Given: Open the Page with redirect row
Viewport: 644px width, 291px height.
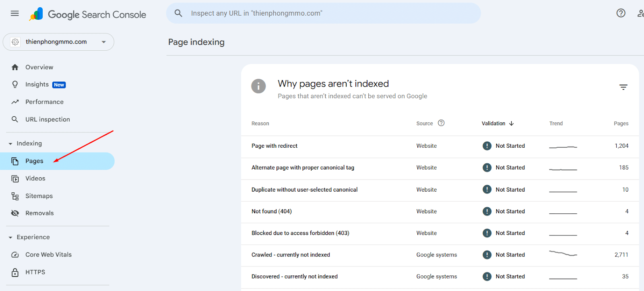Looking at the screenshot, I should pos(275,146).
